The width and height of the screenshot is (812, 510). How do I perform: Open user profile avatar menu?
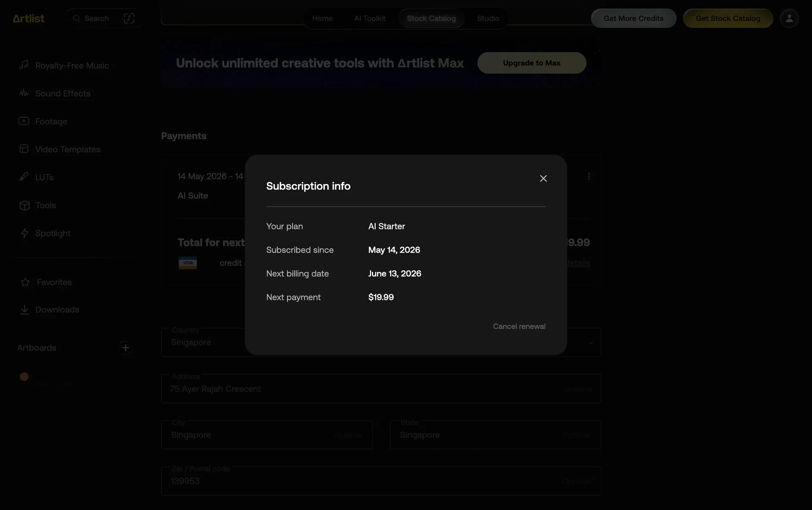tap(789, 19)
